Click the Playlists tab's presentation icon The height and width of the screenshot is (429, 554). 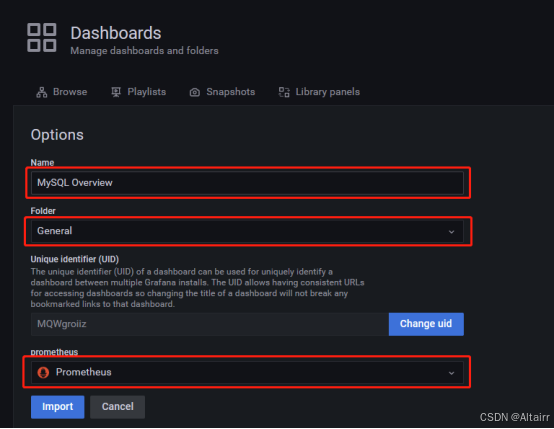[x=116, y=92]
